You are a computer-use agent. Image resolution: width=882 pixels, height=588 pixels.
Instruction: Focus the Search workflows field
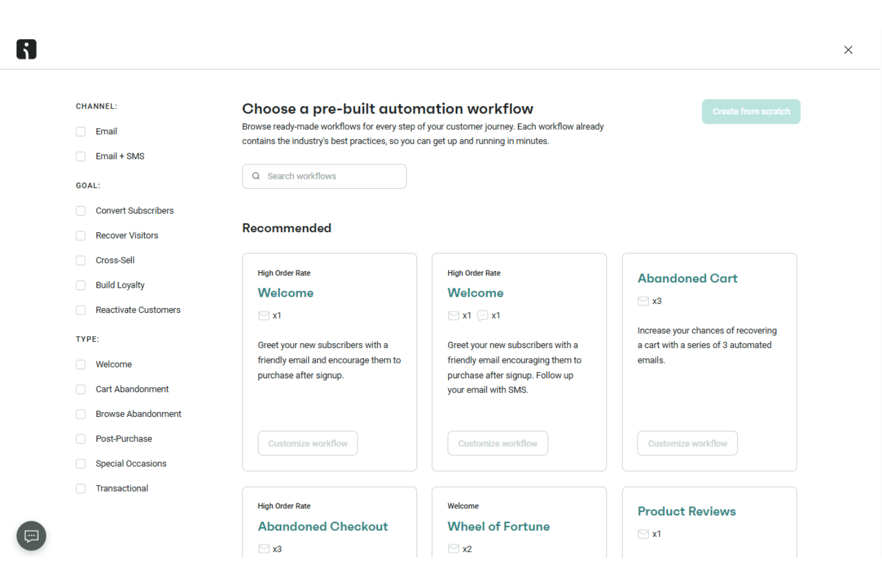click(x=324, y=176)
